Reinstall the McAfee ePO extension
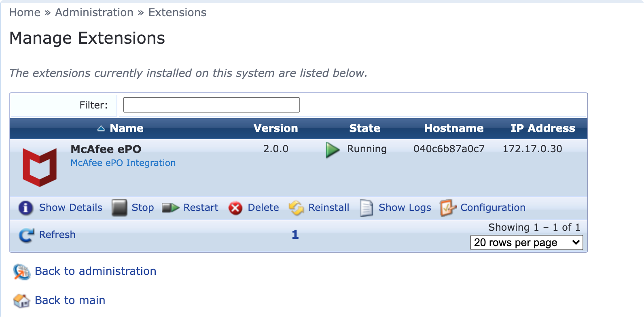 (x=329, y=208)
